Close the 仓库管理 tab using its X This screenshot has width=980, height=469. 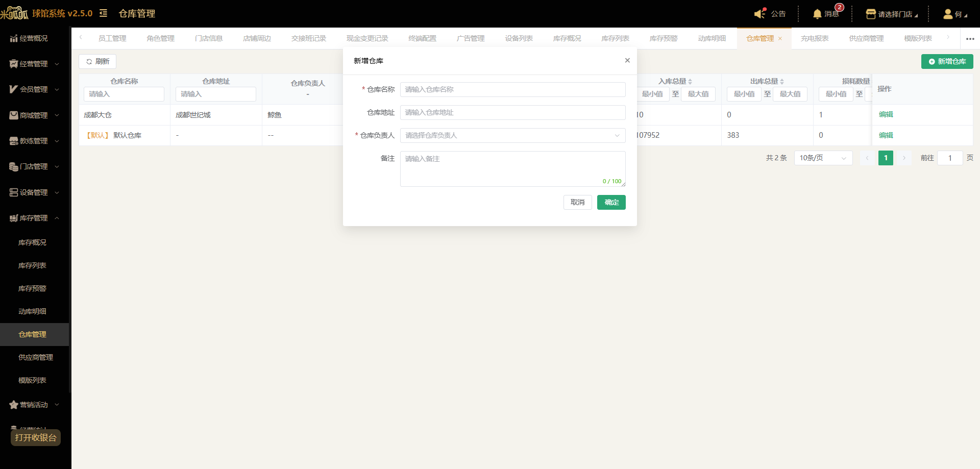(x=780, y=39)
